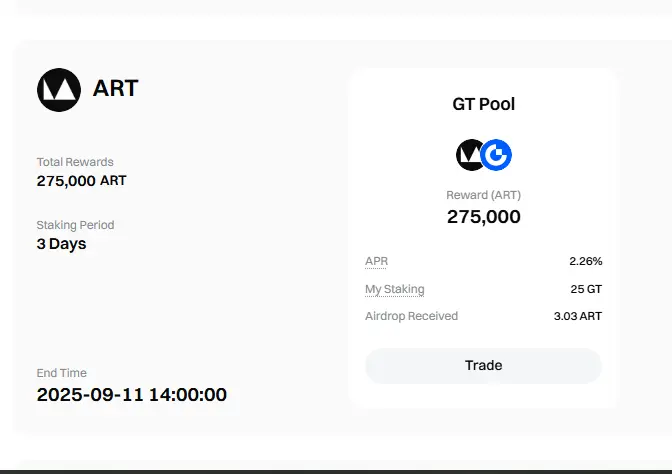Click the Airdrop Received label

pyautogui.click(x=411, y=316)
